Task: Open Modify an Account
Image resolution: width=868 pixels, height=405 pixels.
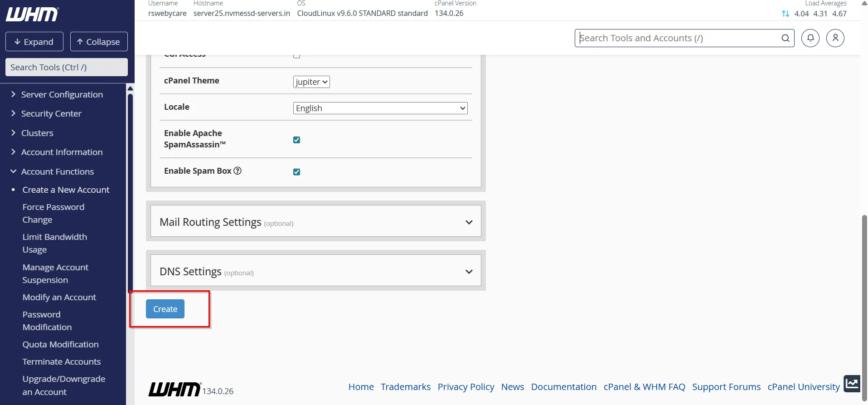Action: click(59, 297)
